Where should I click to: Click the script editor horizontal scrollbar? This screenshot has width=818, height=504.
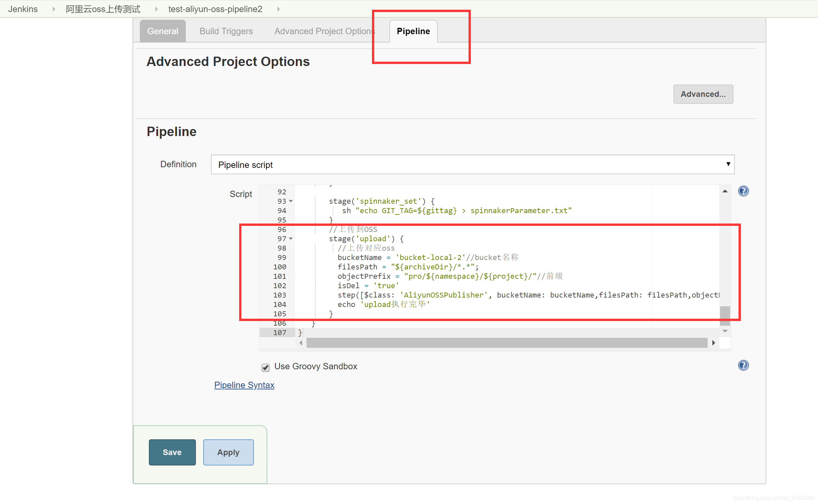(507, 343)
